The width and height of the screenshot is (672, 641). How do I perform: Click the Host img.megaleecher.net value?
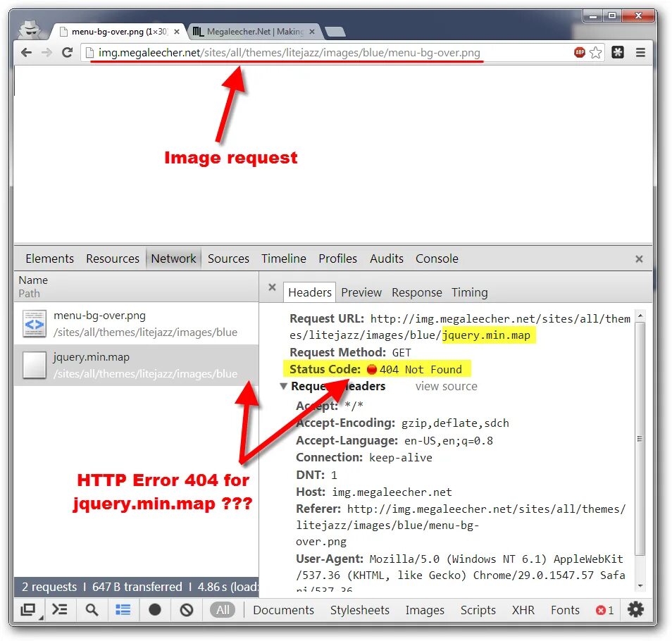coord(392,492)
